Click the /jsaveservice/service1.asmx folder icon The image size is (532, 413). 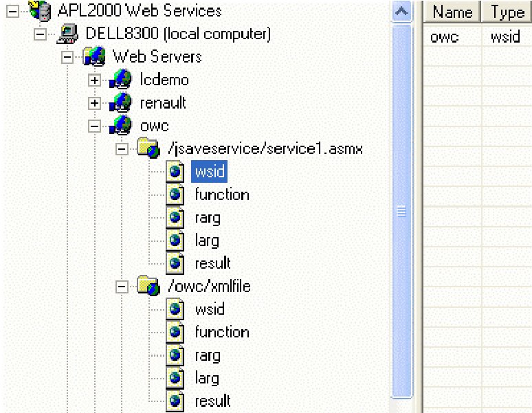click(148, 148)
